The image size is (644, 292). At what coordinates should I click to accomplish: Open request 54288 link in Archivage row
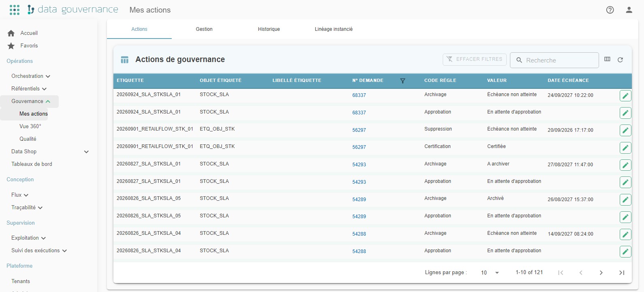tap(359, 234)
